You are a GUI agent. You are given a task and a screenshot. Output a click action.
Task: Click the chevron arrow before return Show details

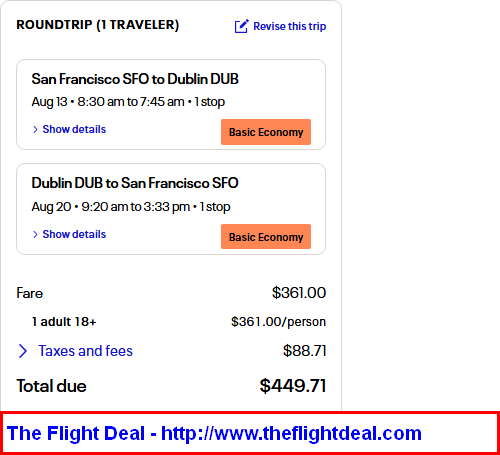[35, 234]
